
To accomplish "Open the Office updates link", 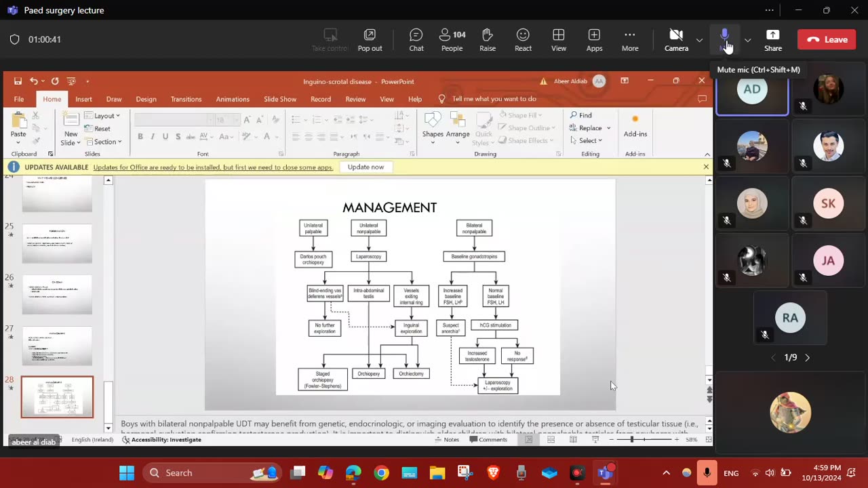I will click(x=213, y=167).
